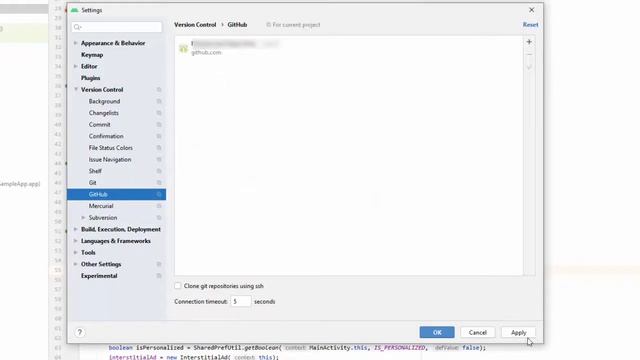
Task: Expand Languages & Frameworks section
Action: point(76,241)
